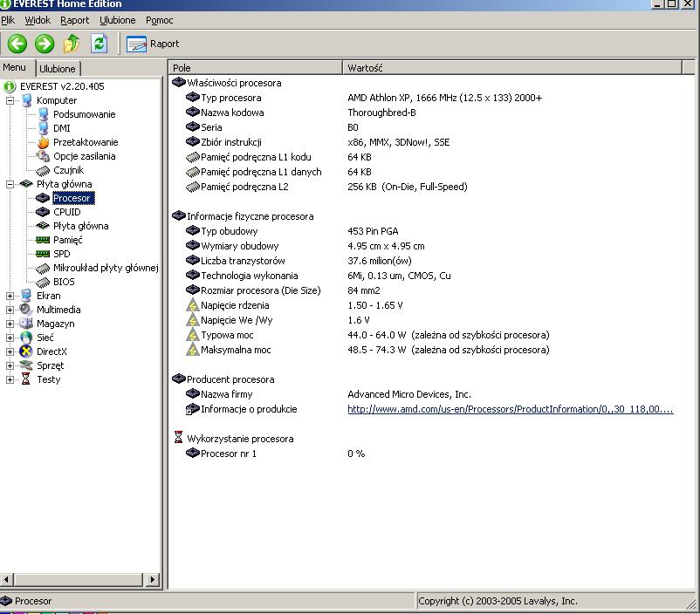Viewport: 700px width, 614px height.
Task: Click the DMI item icon
Action: tap(44, 128)
